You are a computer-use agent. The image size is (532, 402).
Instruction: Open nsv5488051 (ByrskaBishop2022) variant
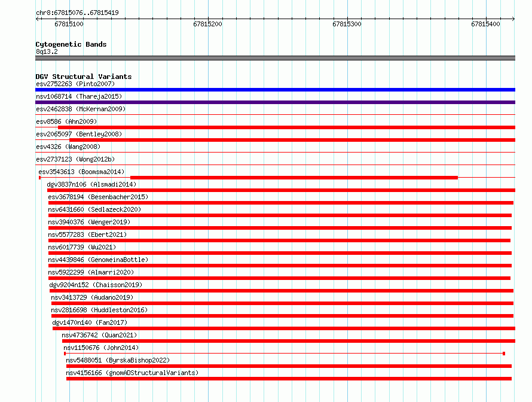tap(118, 360)
